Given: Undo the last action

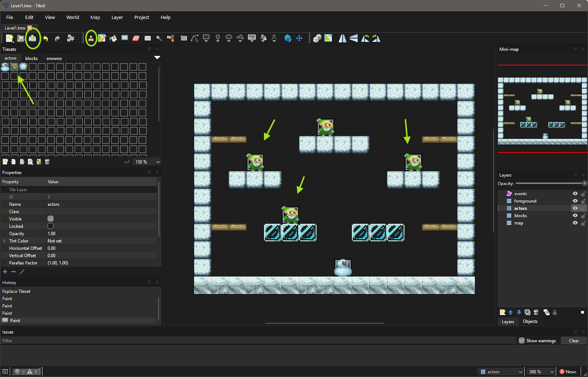Looking at the screenshot, I should pos(46,38).
